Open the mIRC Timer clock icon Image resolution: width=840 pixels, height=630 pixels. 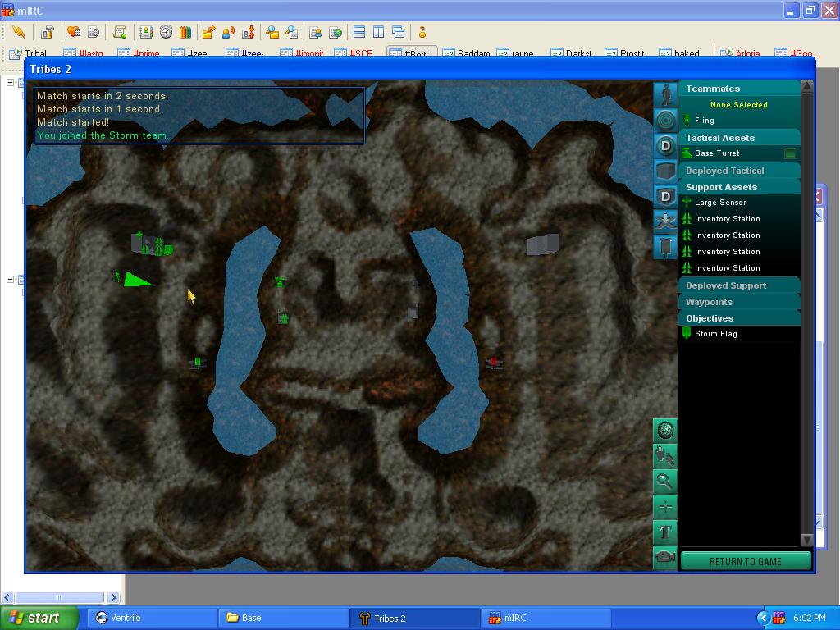point(166,32)
